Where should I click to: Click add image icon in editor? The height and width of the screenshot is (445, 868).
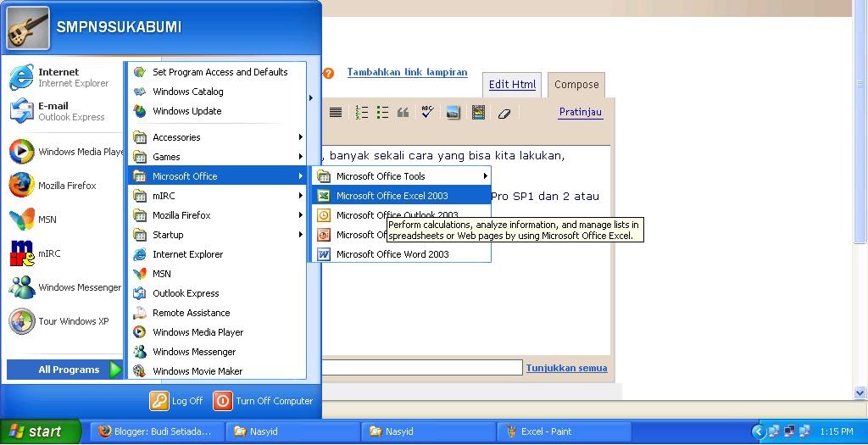[453, 113]
